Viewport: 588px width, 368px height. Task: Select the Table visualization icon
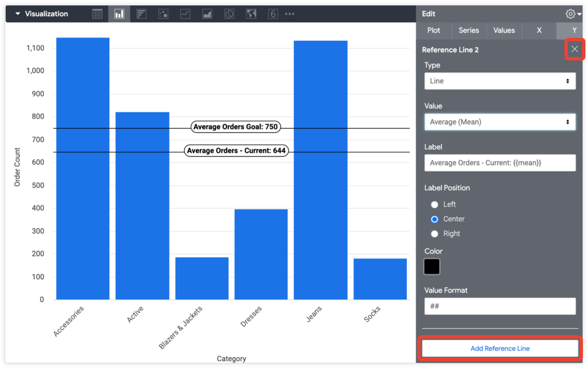[x=97, y=14]
